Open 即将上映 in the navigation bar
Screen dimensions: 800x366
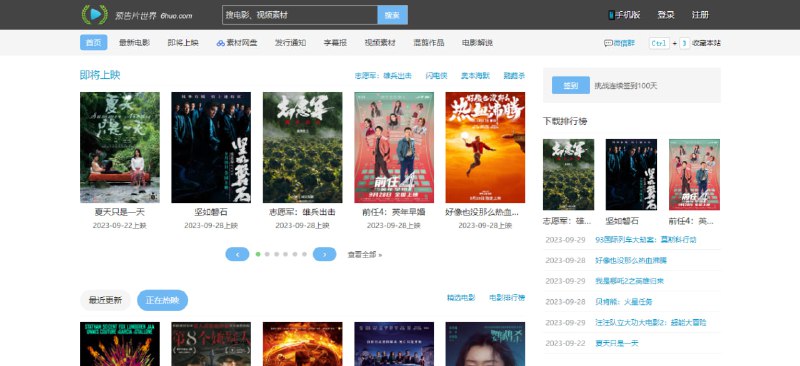pyautogui.click(x=183, y=43)
